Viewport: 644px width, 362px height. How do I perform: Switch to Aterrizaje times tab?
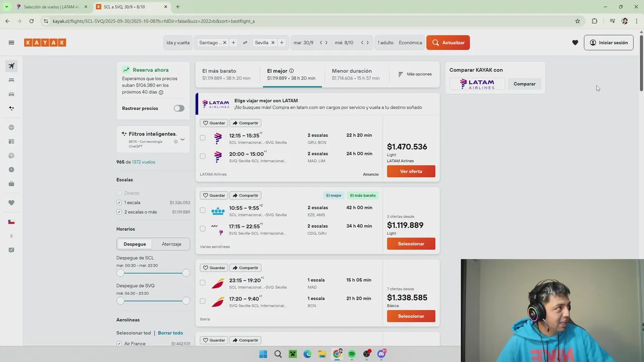click(172, 244)
